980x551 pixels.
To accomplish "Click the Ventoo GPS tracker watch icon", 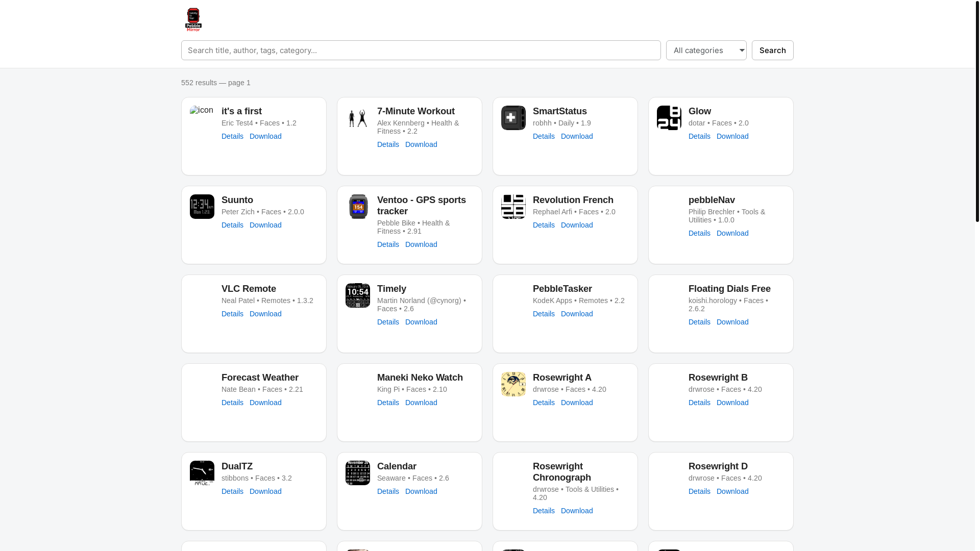I will pyautogui.click(x=358, y=207).
